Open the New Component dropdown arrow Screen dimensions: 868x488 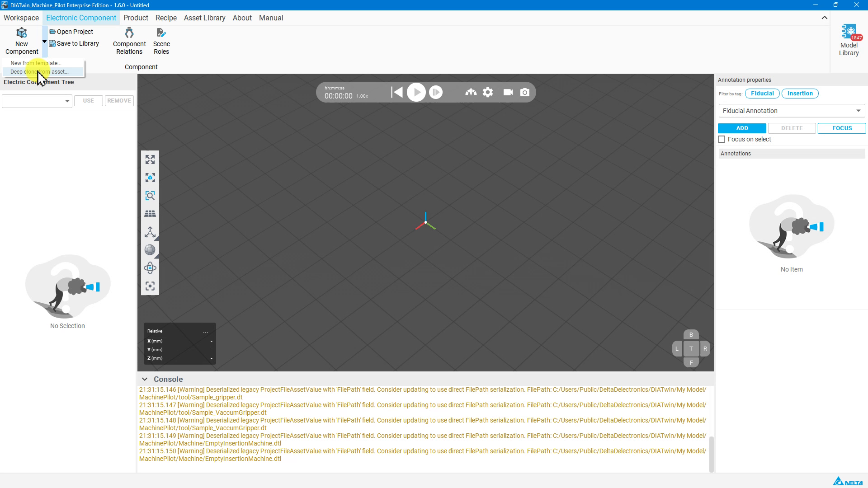44,42
